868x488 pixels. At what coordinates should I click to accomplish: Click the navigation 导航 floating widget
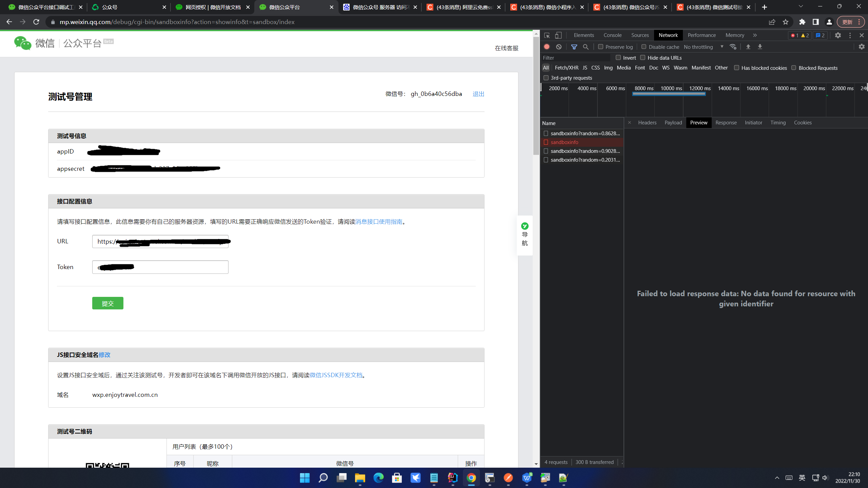pyautogui.click(x=525, y=235)
